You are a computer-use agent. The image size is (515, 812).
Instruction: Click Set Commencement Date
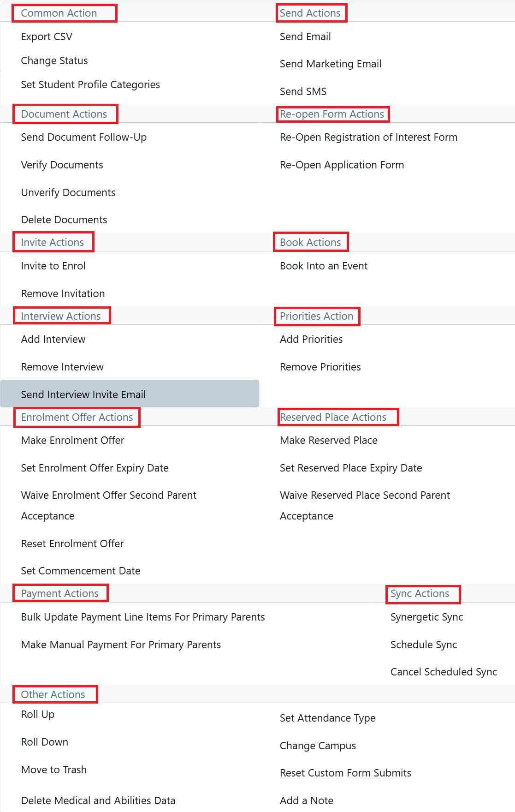81,571
